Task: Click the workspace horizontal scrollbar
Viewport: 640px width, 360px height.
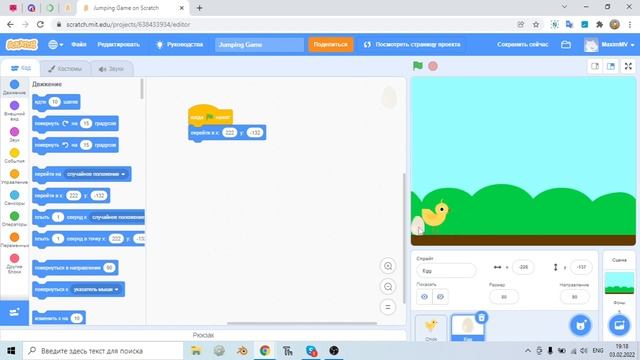Action: pos(302,323)
